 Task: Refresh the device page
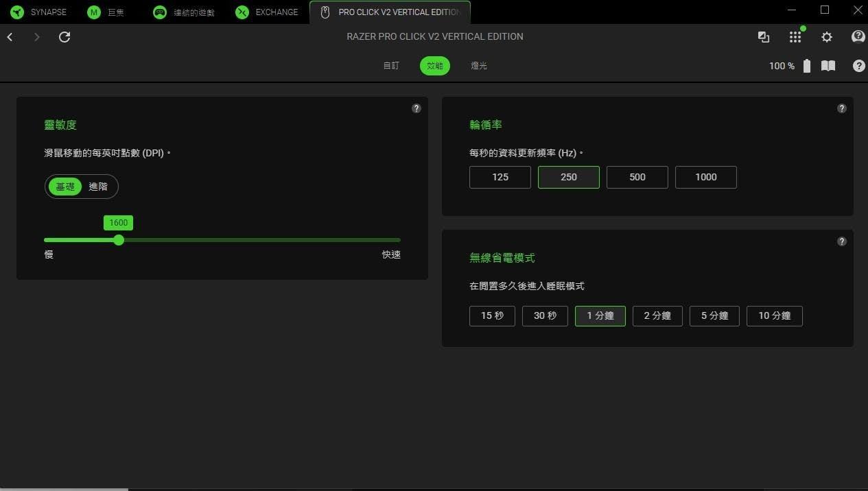pyautogui.click(x=64, y=37)
